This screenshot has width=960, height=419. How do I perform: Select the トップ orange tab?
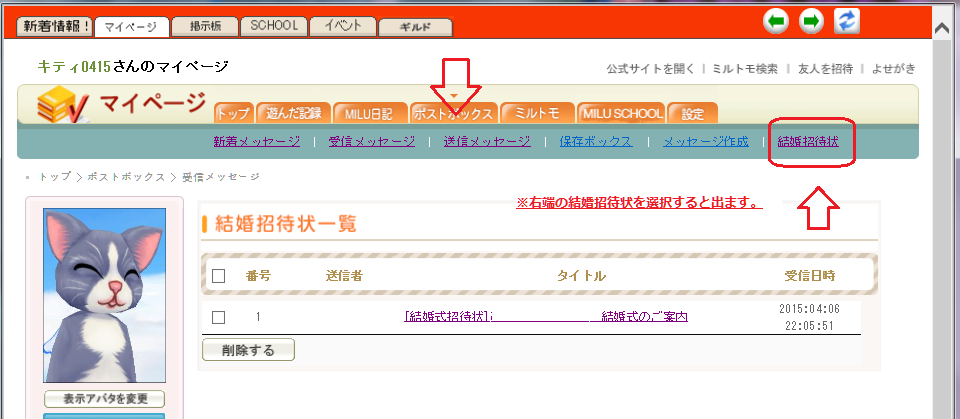click(x=233, y=113)
